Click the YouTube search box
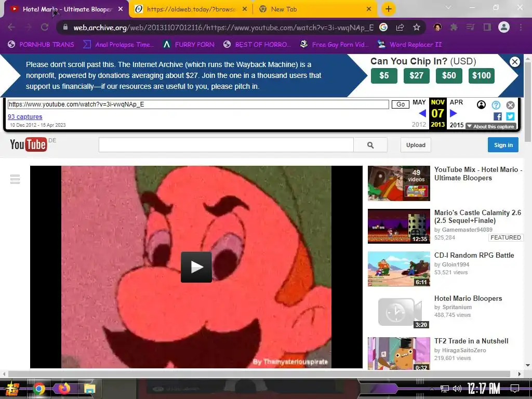532x399 pixels. point(226,145)
